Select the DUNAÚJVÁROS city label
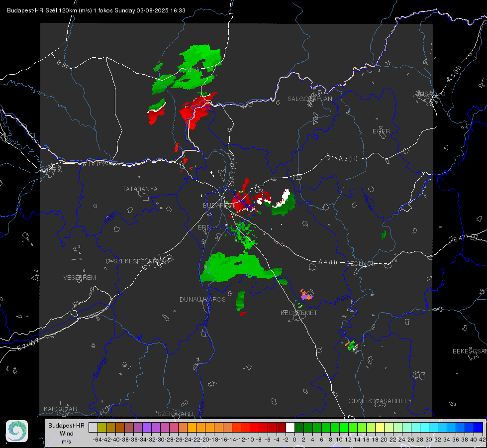This screenshot has height=448, width=487. [x=202, y=299]
